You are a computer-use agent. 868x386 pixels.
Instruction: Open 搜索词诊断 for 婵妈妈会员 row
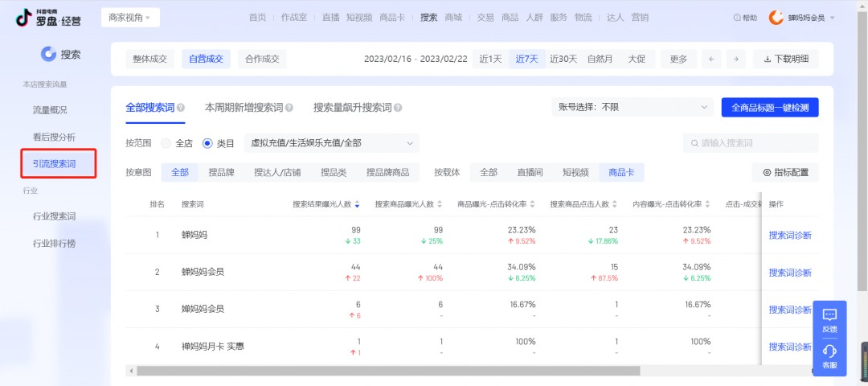point(790,310)
